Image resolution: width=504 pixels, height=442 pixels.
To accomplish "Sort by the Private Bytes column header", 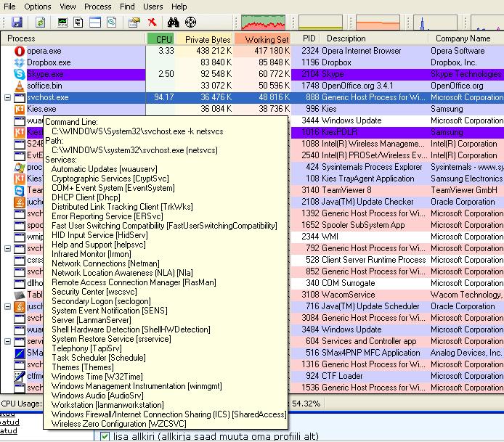I will pyautogui.click(x=204, y=39).
